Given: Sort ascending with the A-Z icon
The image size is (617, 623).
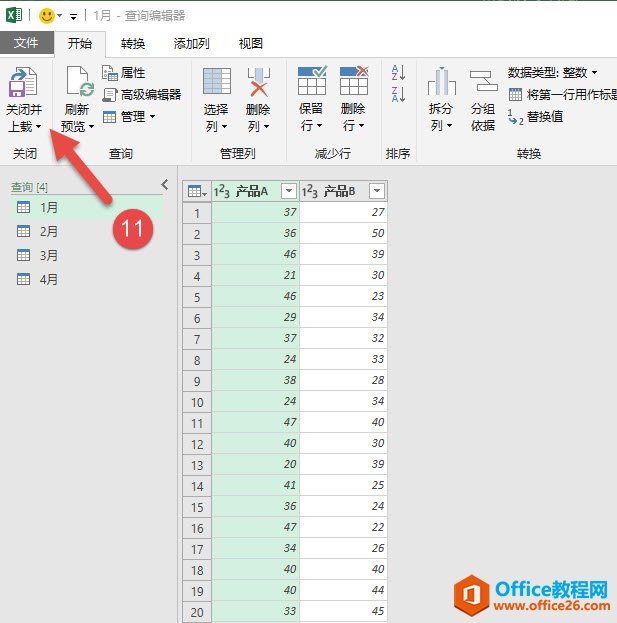Looking at the screenshot, I should (398, 73).
